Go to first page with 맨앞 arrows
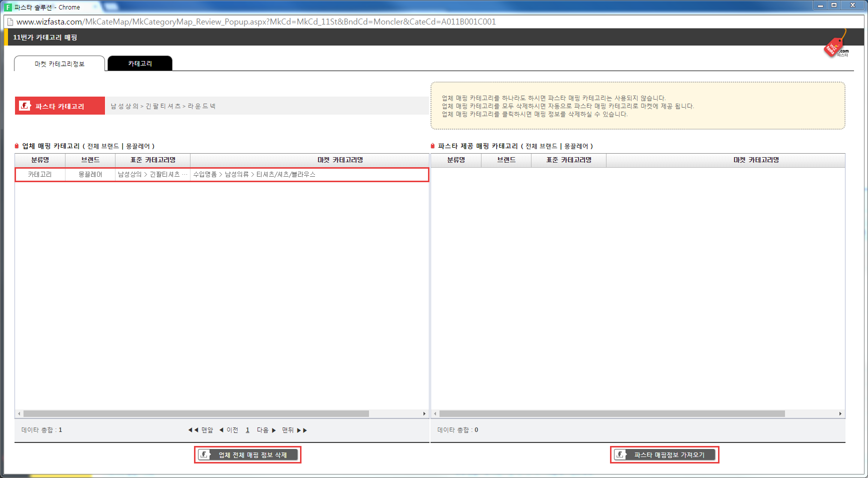868x478 pixels. click(x=200, y=430)
